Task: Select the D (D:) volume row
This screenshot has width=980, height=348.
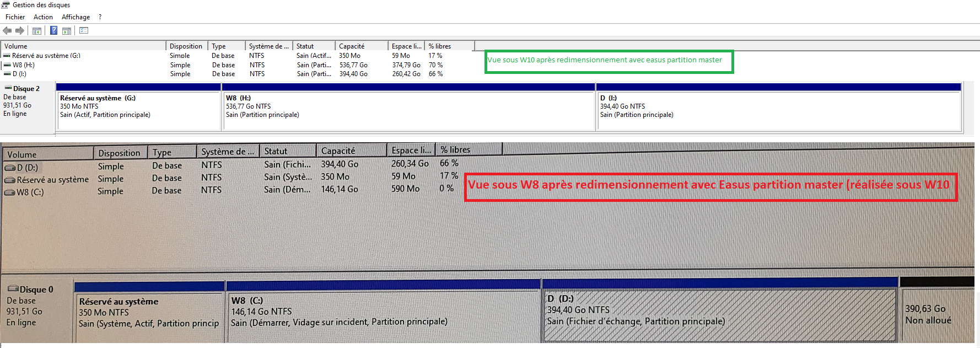Action: pos(231,165)
